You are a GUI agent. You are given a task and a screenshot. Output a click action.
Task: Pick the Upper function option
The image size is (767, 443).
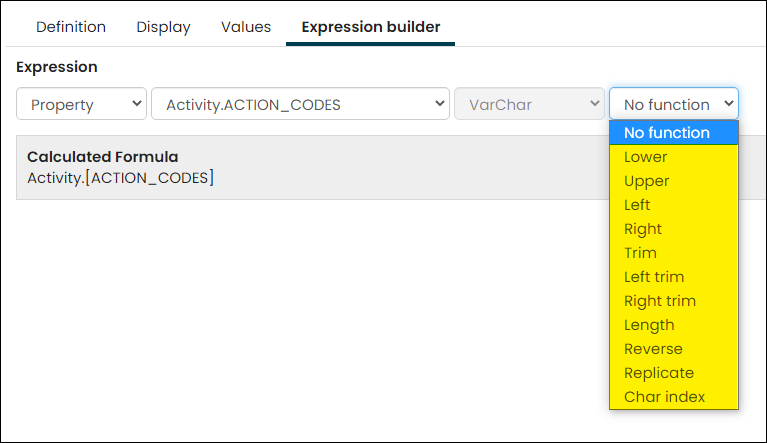[x=674, y=181]
